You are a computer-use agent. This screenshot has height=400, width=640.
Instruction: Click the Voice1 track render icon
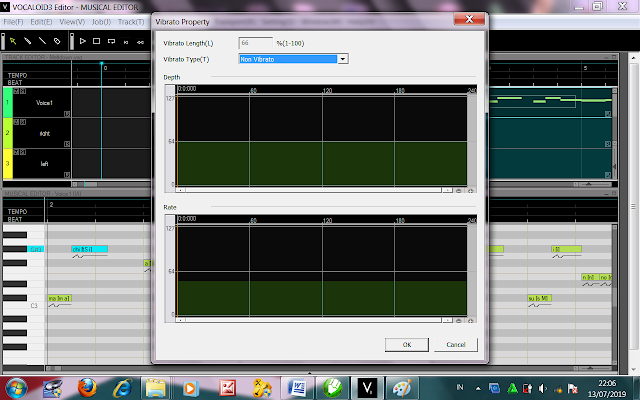point(67,114)
